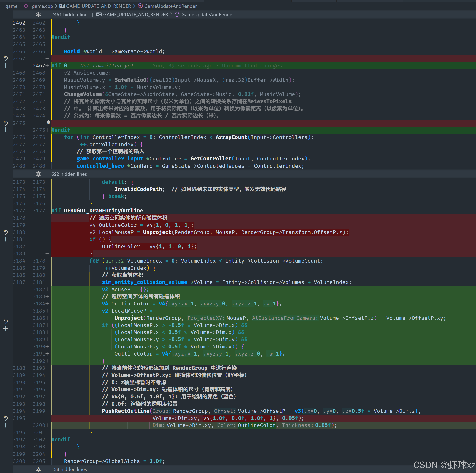Stage the added MouseP block beside line 3187+
The width and height of the screenshot is (476, 473).
point(6,329)
